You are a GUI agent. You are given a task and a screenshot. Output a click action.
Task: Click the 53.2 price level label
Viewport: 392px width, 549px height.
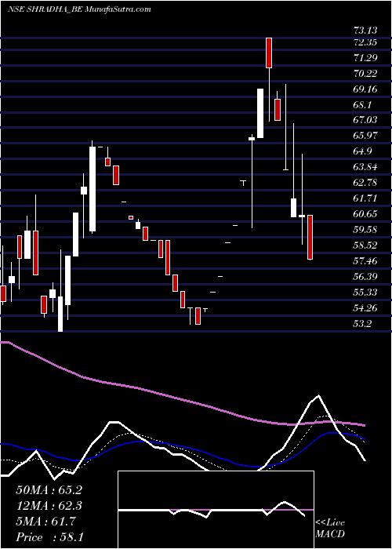coord(362,323)
